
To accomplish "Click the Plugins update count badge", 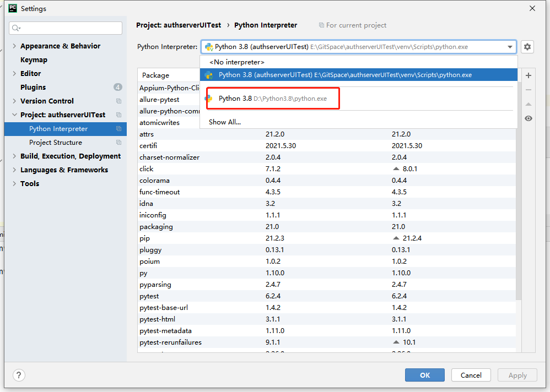I will (x=118, y=87).
